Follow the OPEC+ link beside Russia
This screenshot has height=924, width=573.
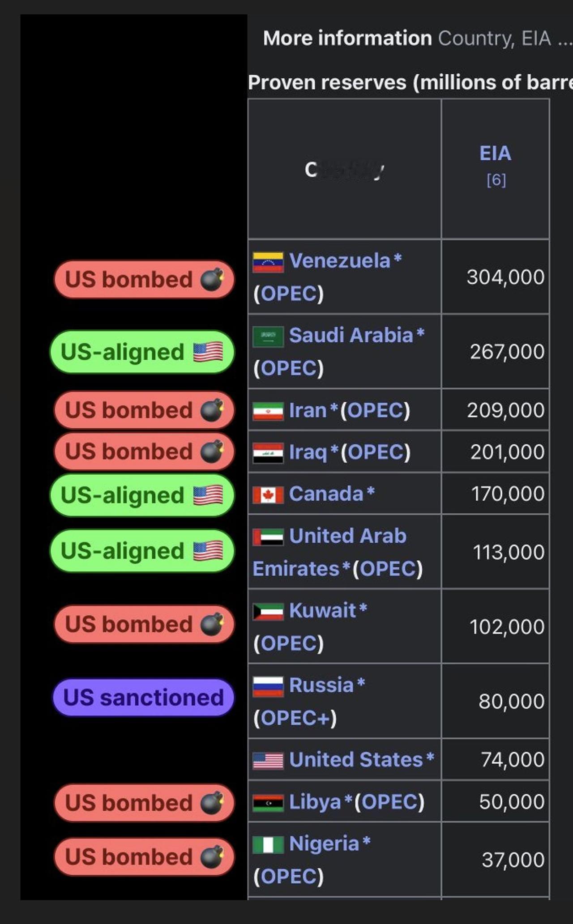pyautogui.click(x=295, y=718)
